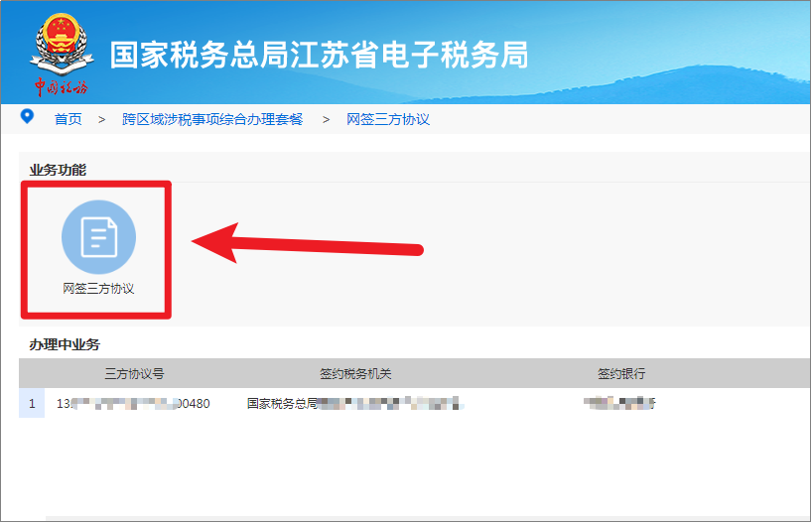812x523 pixels.
Task: Click the blue location pin icon
Action: pos(27,116)
